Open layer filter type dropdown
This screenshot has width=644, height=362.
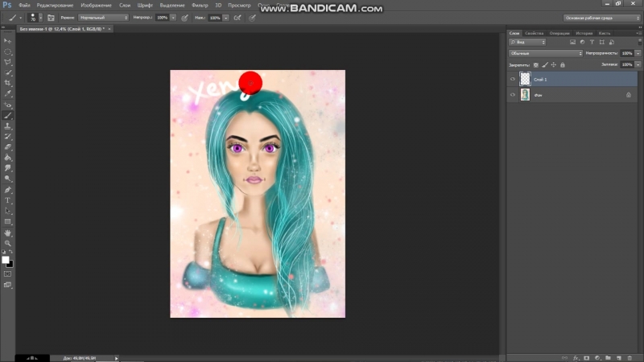coord(527,43)
